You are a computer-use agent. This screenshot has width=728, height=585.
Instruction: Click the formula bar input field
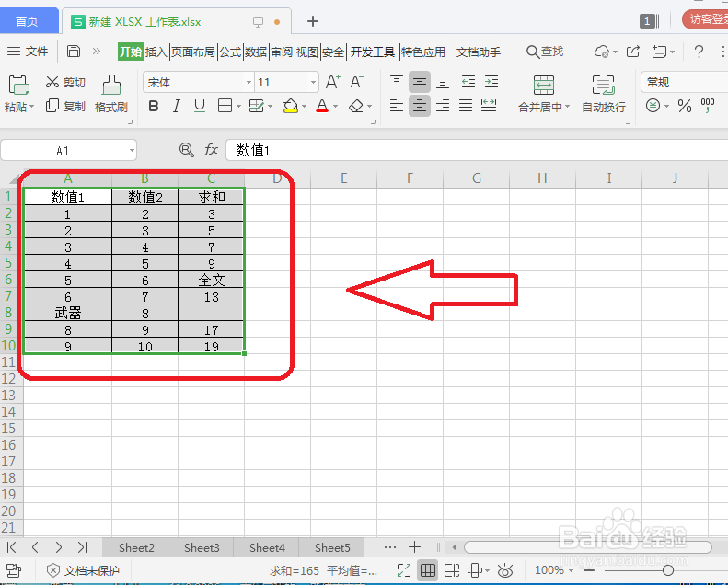click(477, 150)
